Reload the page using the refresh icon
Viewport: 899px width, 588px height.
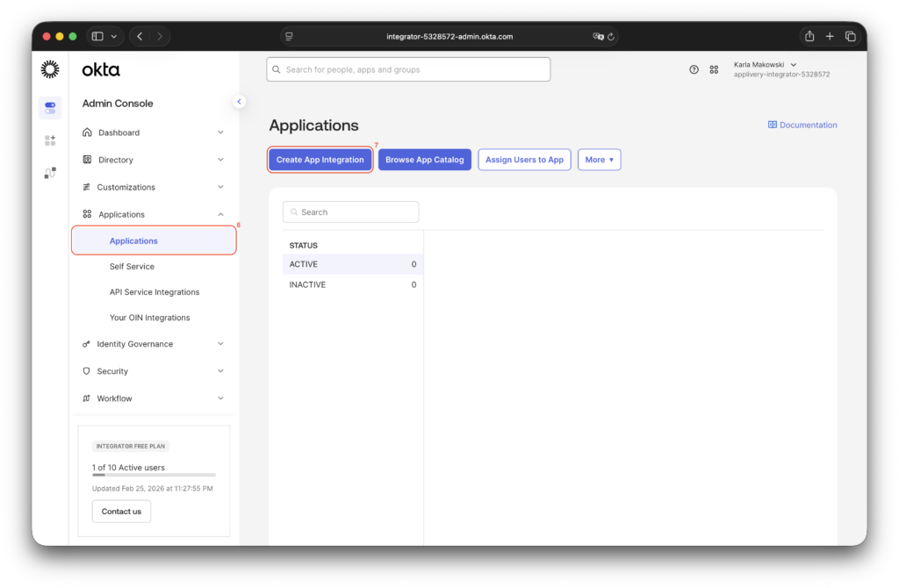tap(611, 37)
